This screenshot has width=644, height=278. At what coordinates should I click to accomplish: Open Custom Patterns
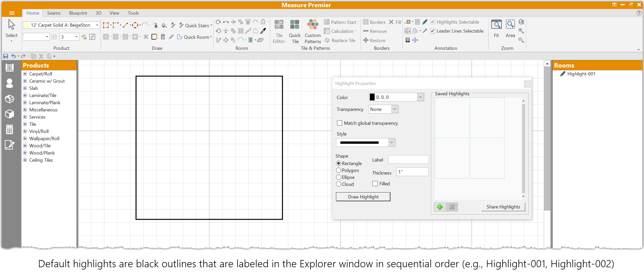[x=313, y=31]
